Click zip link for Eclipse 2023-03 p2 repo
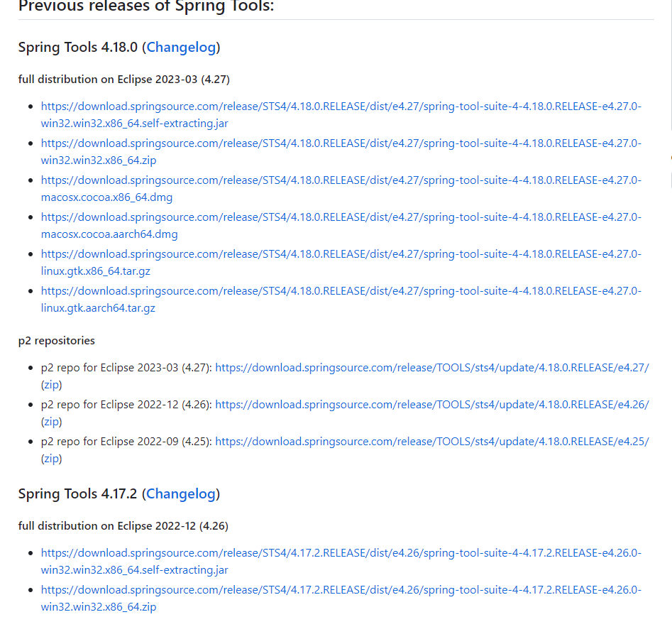Image resolution: width=672 pixels, height=617 pixels. (x=51, y=385)
